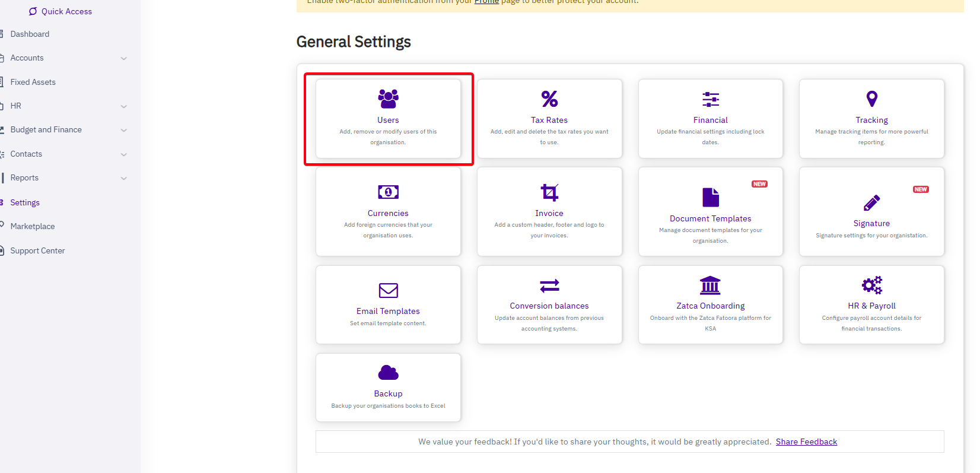Open Zatca Onboarding building icon

pos(710,285)
